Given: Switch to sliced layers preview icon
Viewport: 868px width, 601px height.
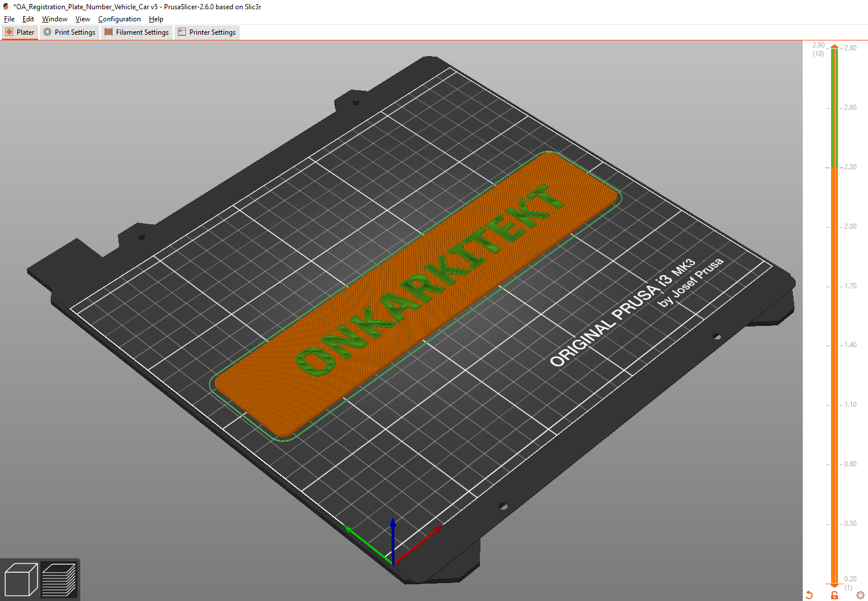Looking at the screenshot, I should pos(59,580).
